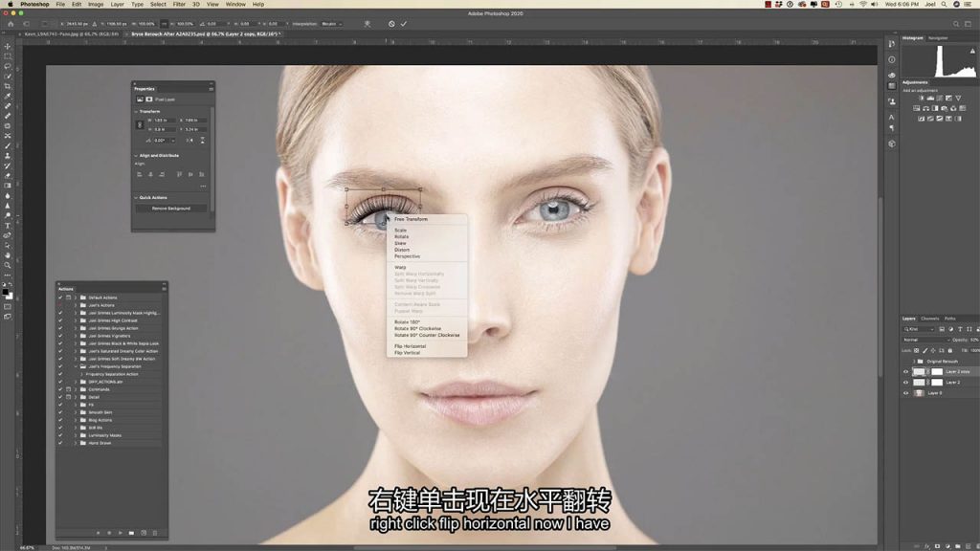
Task: Open the 3D panel cube icon
Action: click(x=892, y=143)
